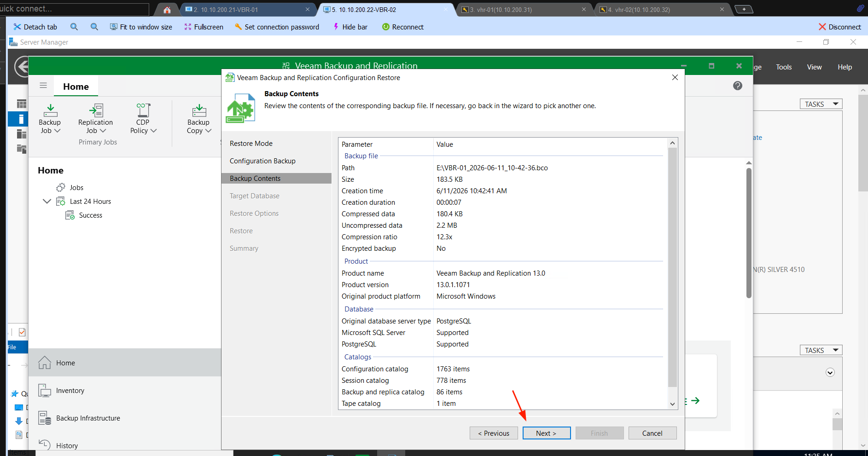
Task: Fit the remote display to window size
Action: [x=141, y=27]
